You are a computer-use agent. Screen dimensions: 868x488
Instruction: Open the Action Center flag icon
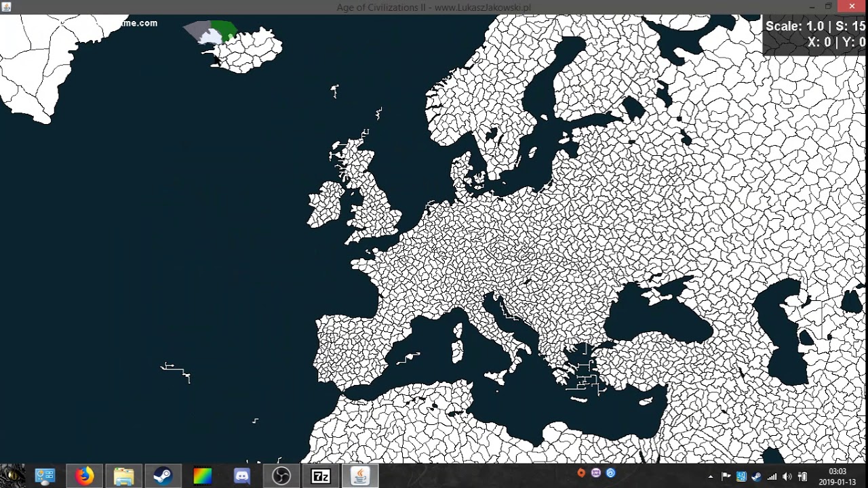[x=726, y=476]
